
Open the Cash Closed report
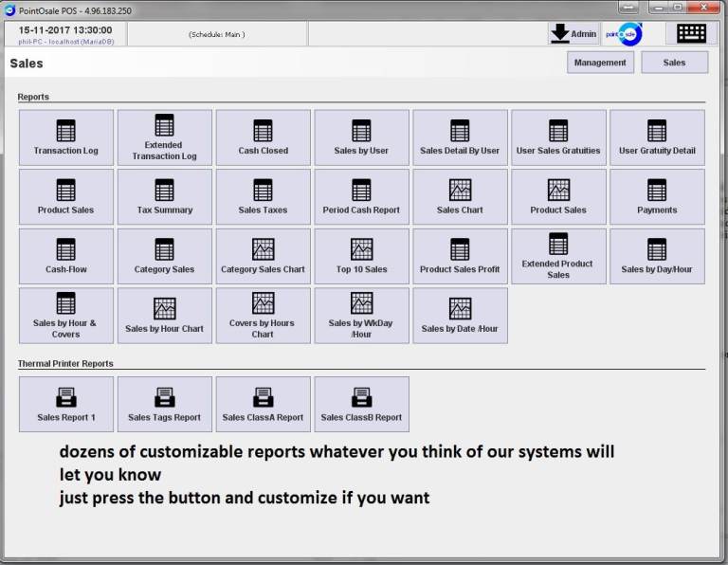(x=263, y=138)
